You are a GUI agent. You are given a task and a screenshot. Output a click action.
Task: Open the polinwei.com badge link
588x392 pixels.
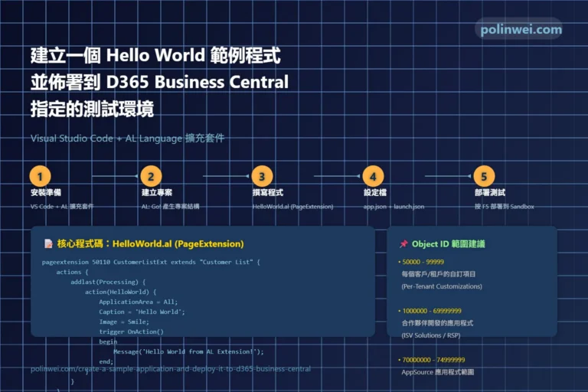click(521, 29)
